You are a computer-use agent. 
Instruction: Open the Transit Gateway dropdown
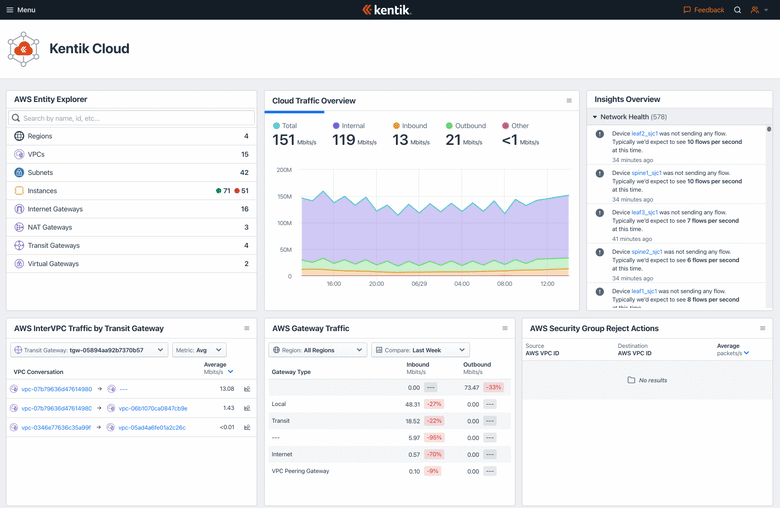point(89,350)
